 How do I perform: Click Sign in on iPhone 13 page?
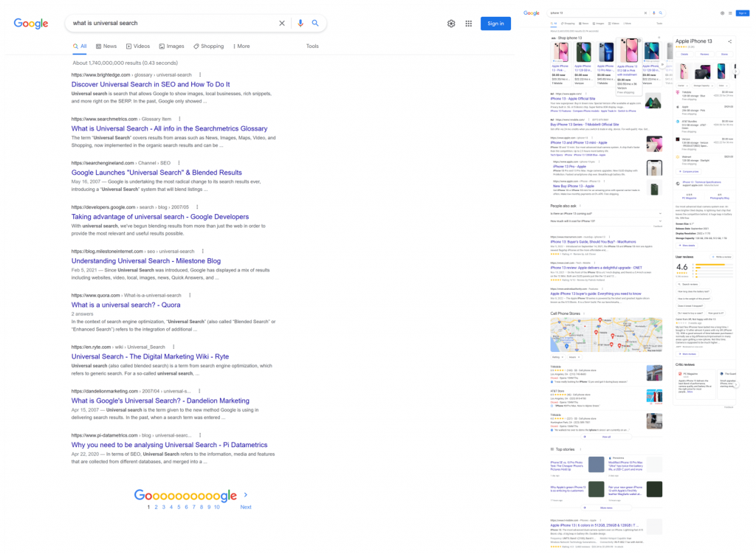[x=743, y=13]
